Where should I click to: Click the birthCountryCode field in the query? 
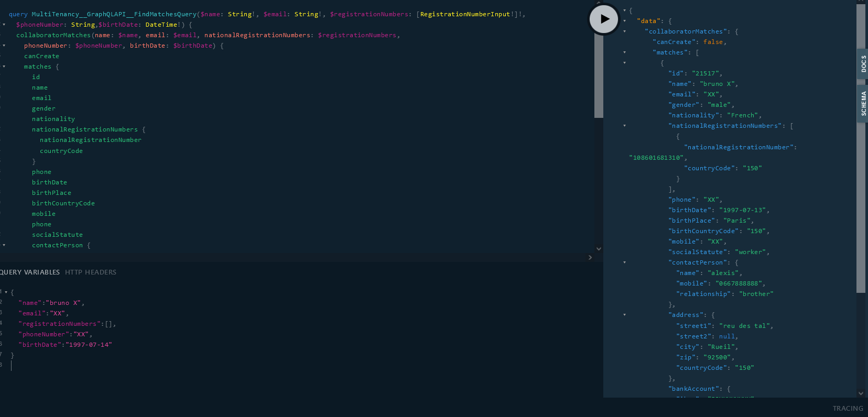[x=63, y=203]
